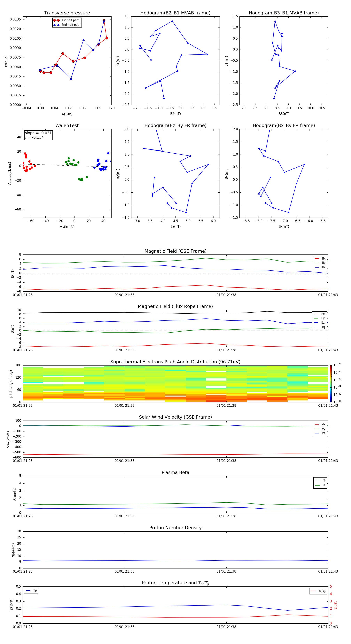Click the Vz legend entry in velocity panel

[320, 433]
